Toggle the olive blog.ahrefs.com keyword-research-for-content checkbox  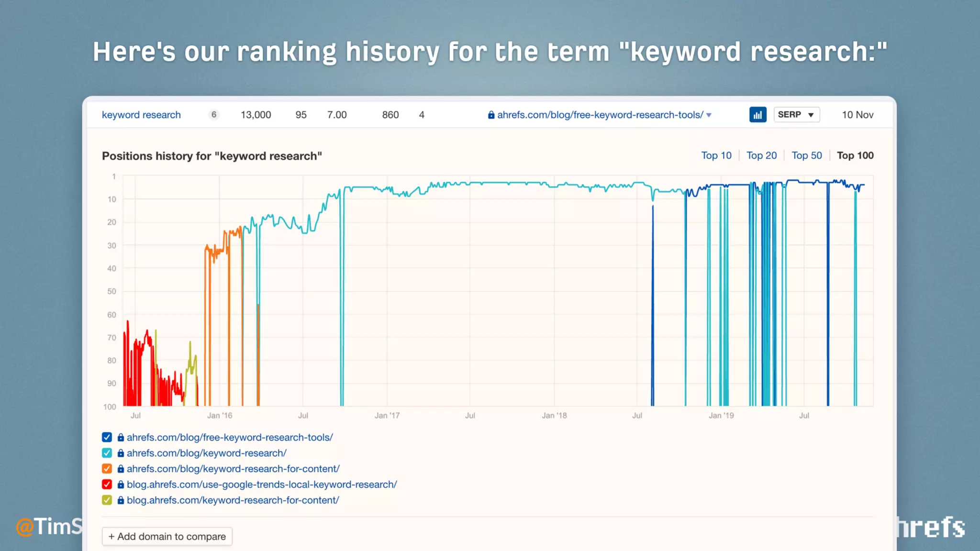pyautogui.click(x=107, y=500)
